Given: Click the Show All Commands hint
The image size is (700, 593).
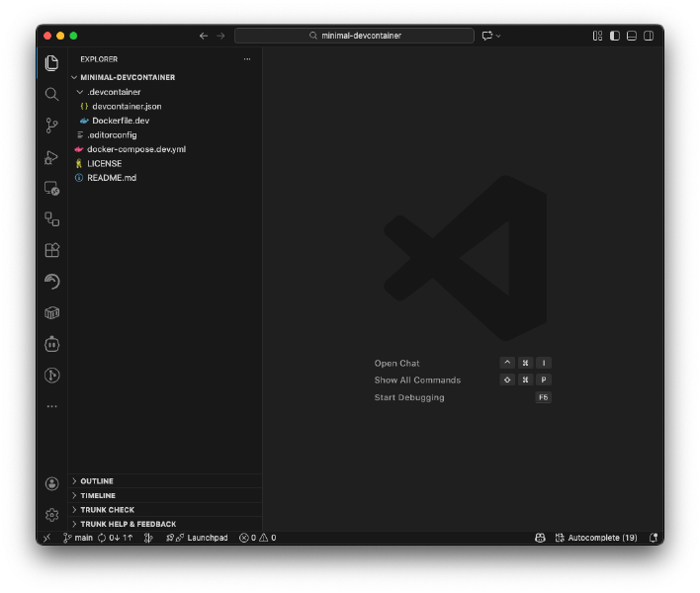Looking at the screenshot, I should (x=417, y=381).
